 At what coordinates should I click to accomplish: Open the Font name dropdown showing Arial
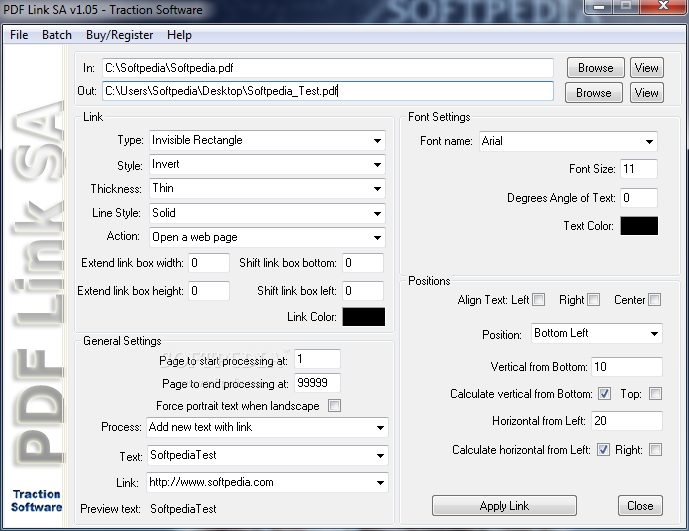click(568, 141)
